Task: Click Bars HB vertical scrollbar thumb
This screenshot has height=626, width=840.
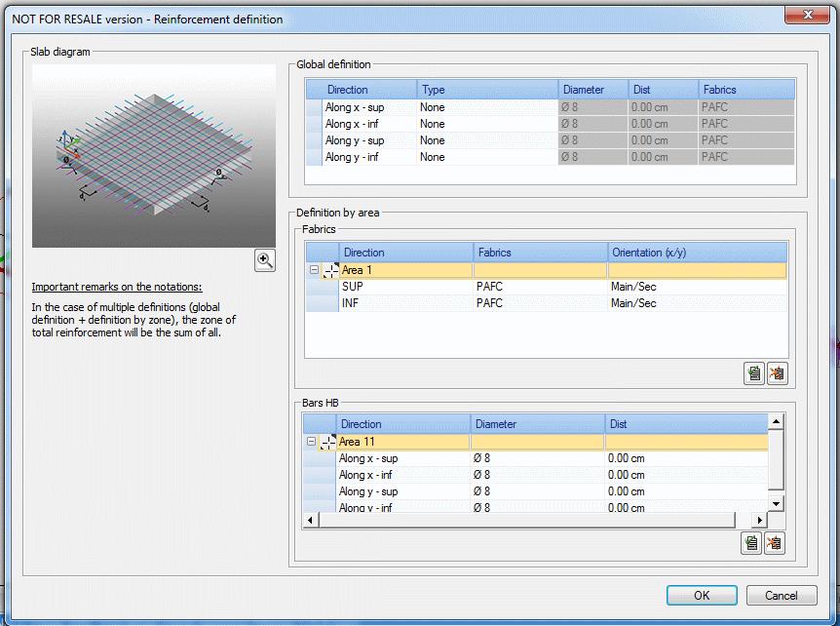Action: pos(776,460)
